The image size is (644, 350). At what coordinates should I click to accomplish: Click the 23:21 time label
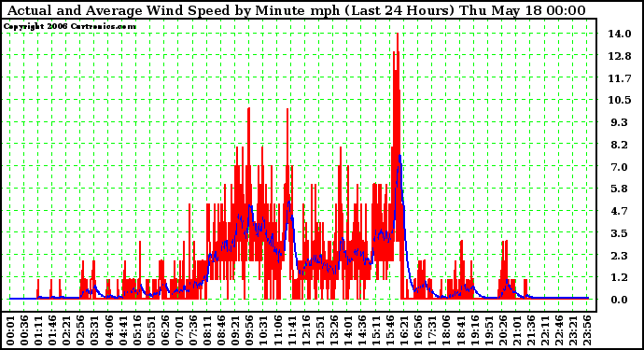tap(573, 330)
